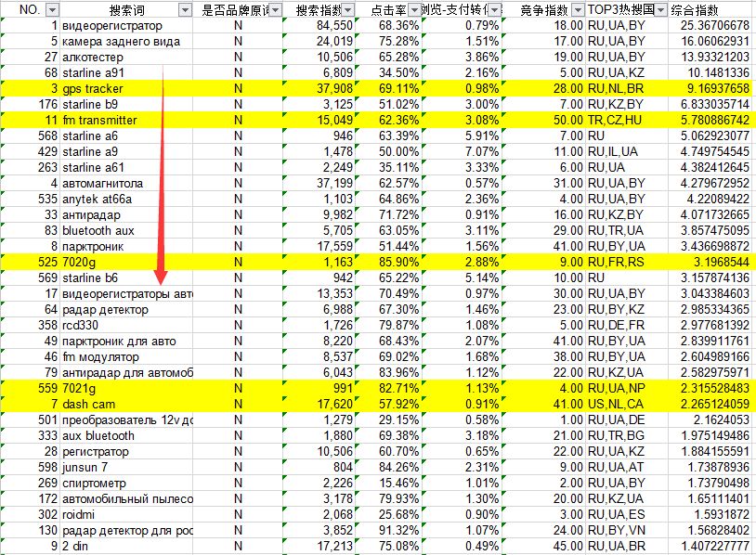756x555 pixels.
Task: Select the highlighted 'dash cam' cell
Action: [126, 405]
